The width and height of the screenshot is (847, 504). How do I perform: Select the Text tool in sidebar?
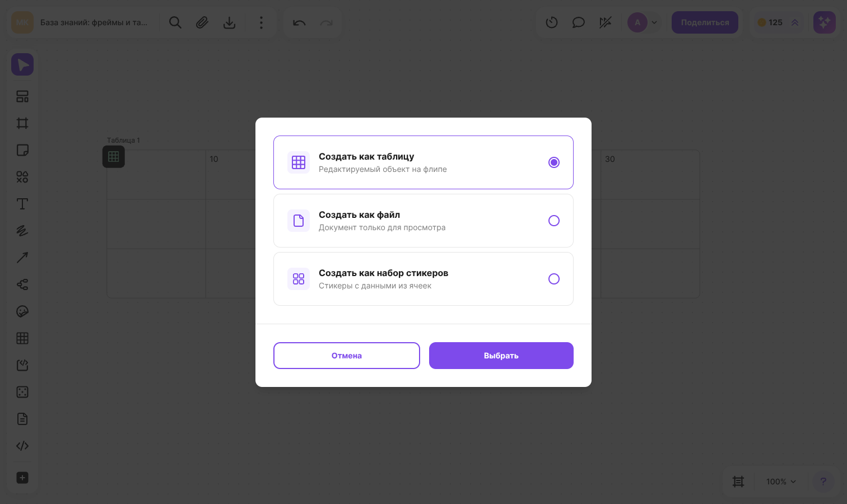[22, 204]
